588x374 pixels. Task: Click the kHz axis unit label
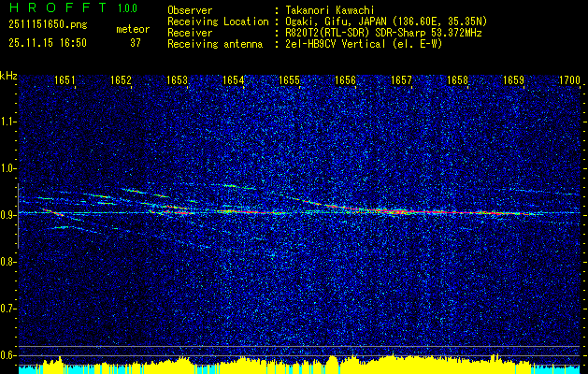tap(8, 76)
